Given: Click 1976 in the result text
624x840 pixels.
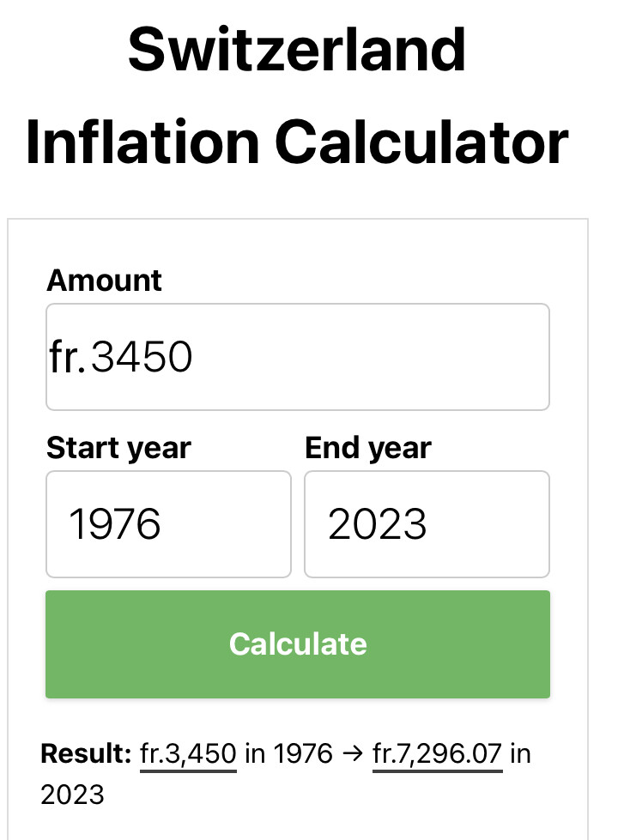Looking at the screenshot, I should click(x=302, y=754).
